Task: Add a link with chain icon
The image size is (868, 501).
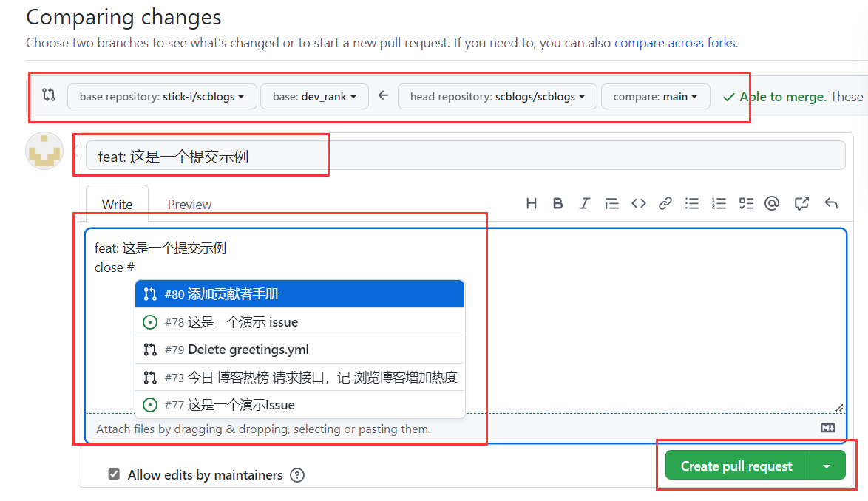Action: coord(665,204)
